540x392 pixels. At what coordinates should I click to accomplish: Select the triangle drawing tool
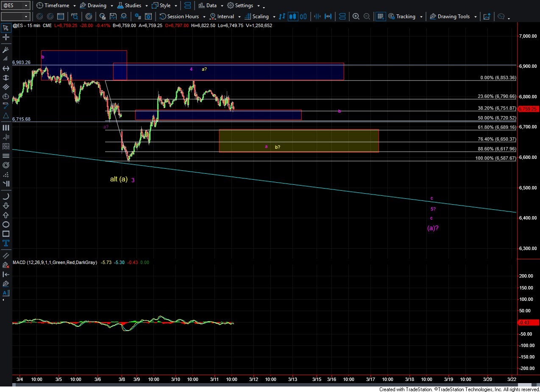tap(6, 116)
